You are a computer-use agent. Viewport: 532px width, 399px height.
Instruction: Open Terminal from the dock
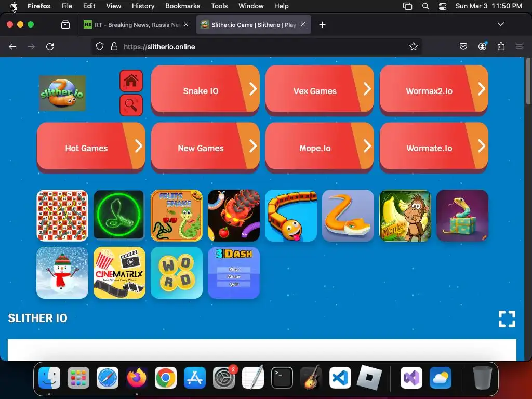click(282, 378)
